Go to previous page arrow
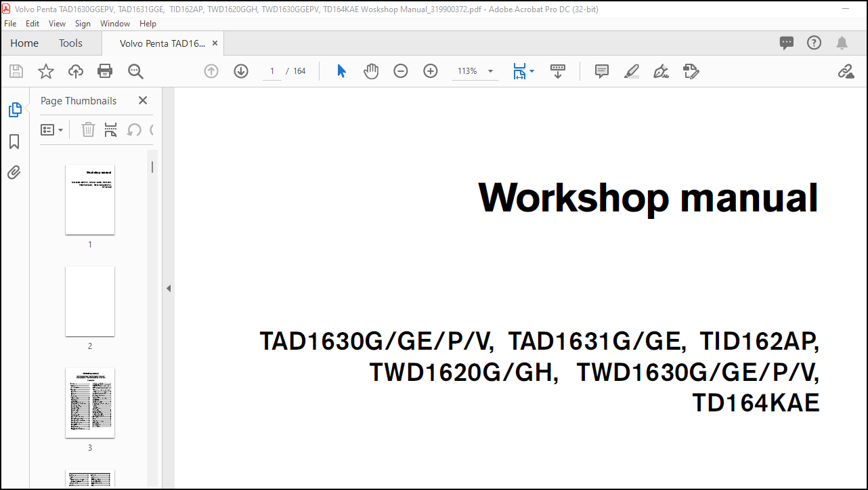Image resolution: width=868 pixels, height=490 pixels. click(211, 71)
